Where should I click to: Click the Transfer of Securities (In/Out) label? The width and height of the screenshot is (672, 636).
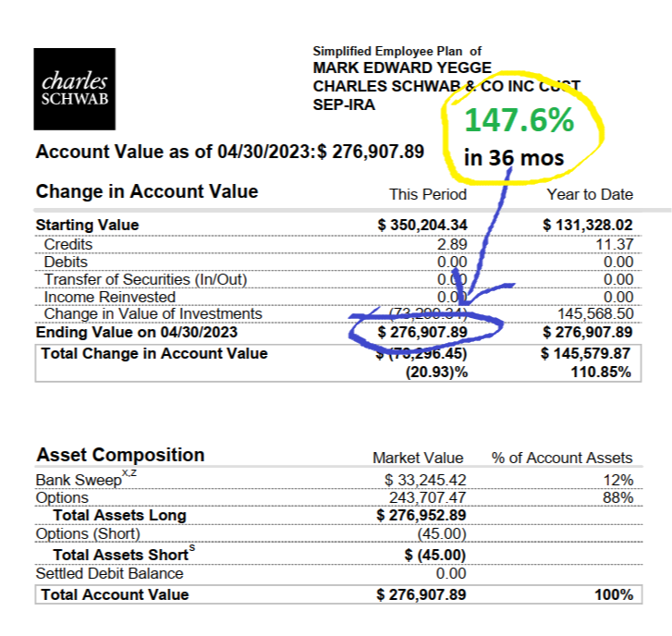[x=145, y=279]
